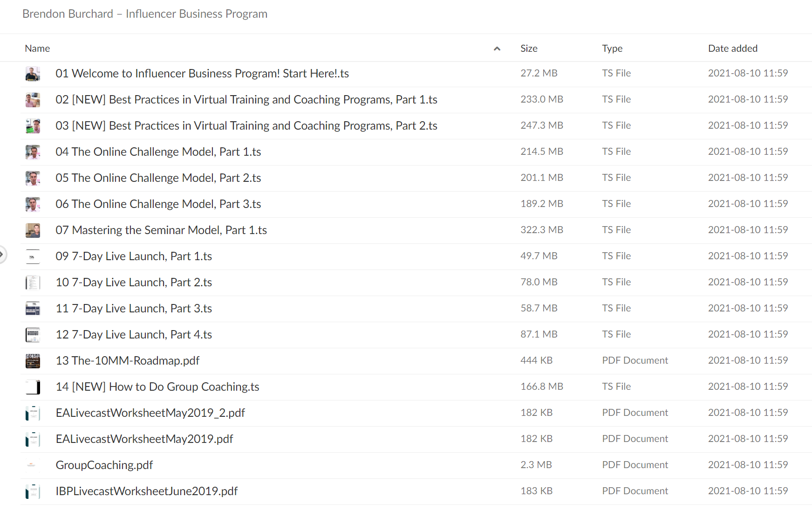Viewport: 812px width, 511px height.
Task: Open 09 7-Day Live Launch, Part 1.ts
Action: point(134,256)
